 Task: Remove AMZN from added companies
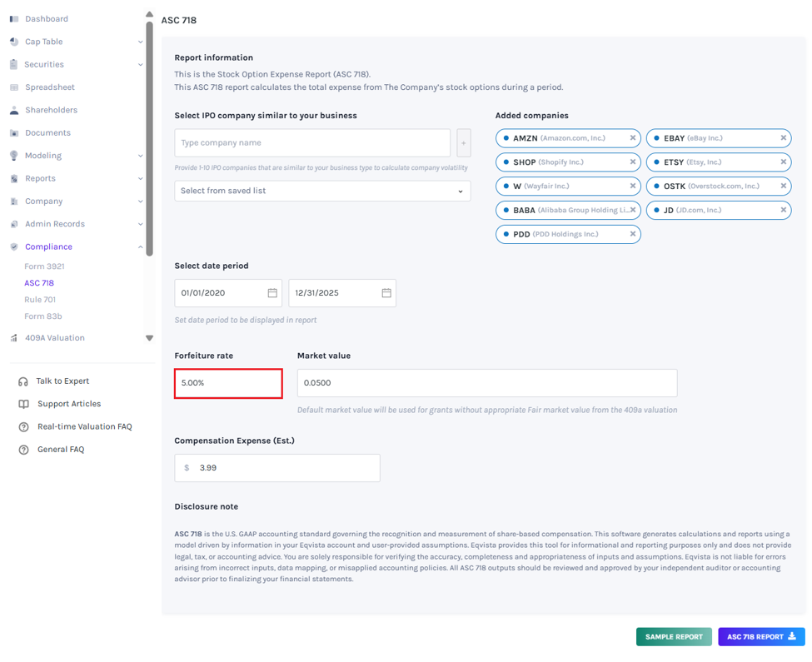632,138
